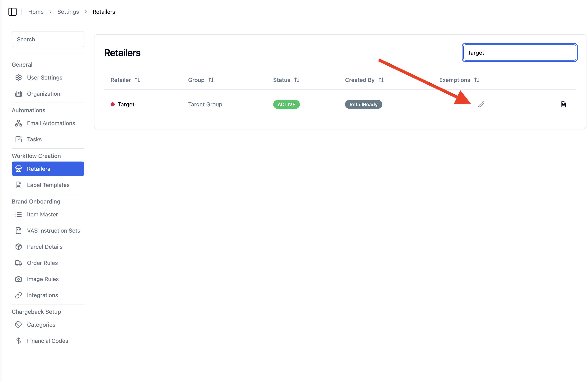Open the Order Rules page
This screenshot has width=588, height=382.
coord(48,263)
